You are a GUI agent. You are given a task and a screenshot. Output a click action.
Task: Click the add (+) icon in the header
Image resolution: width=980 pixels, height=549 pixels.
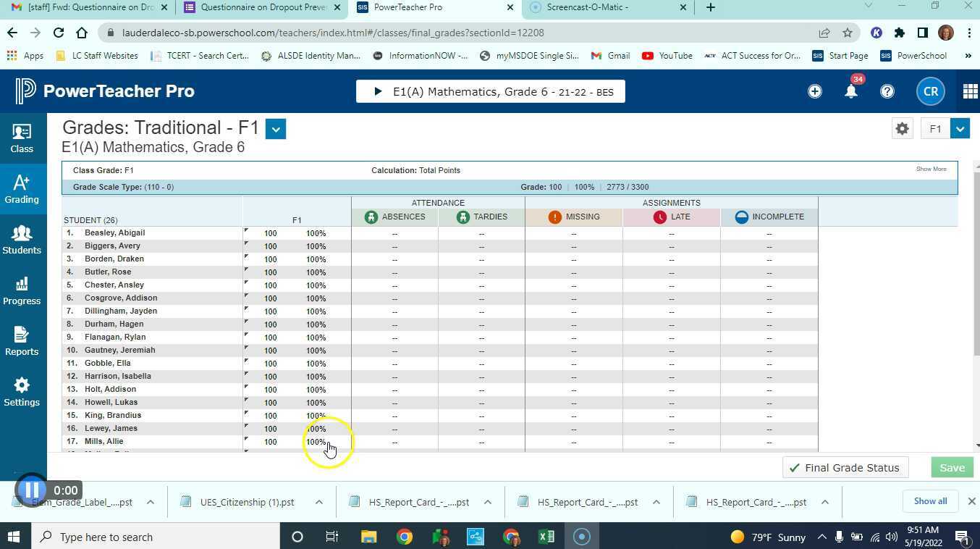pyautogui.click(x=815, y=91)
